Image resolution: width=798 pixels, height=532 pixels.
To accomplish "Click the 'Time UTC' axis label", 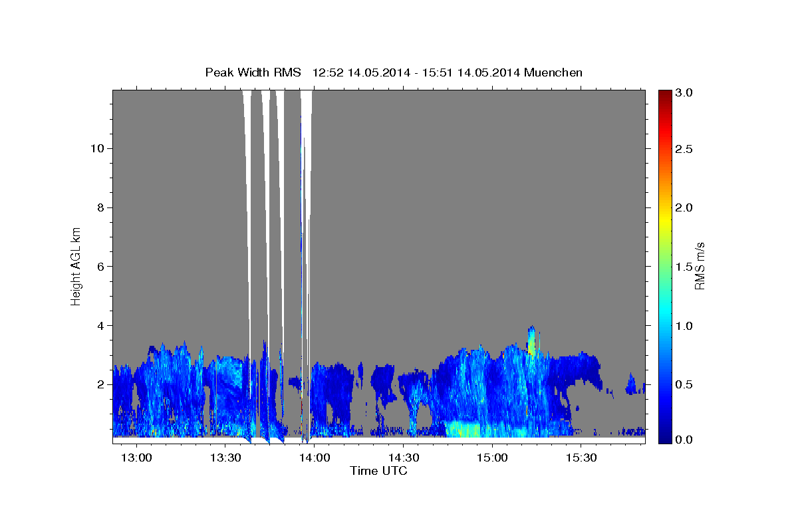I will (x=378, y=471).
